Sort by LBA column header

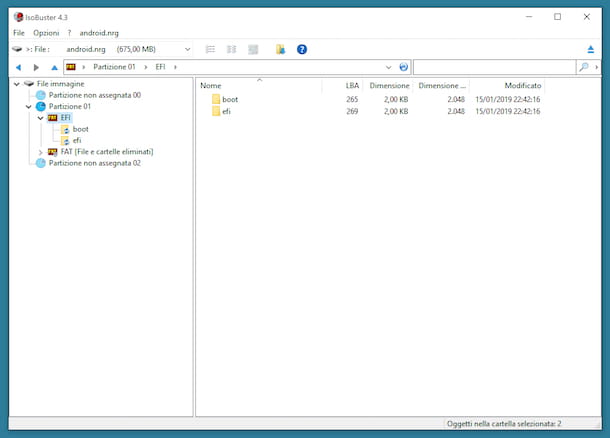[x=352, y=86]
